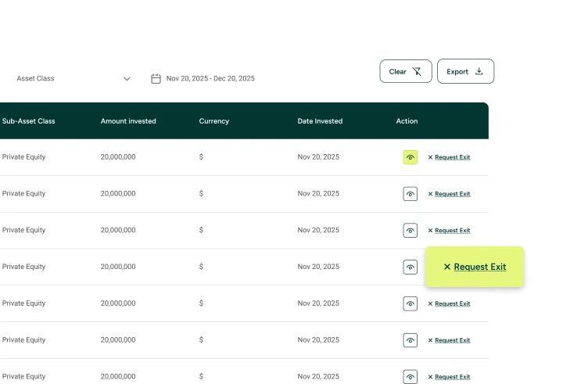Viewport: 588px width, 384px height.
Task: View details using the yellow highlighted eye icon
Action: tap(410, 157)
